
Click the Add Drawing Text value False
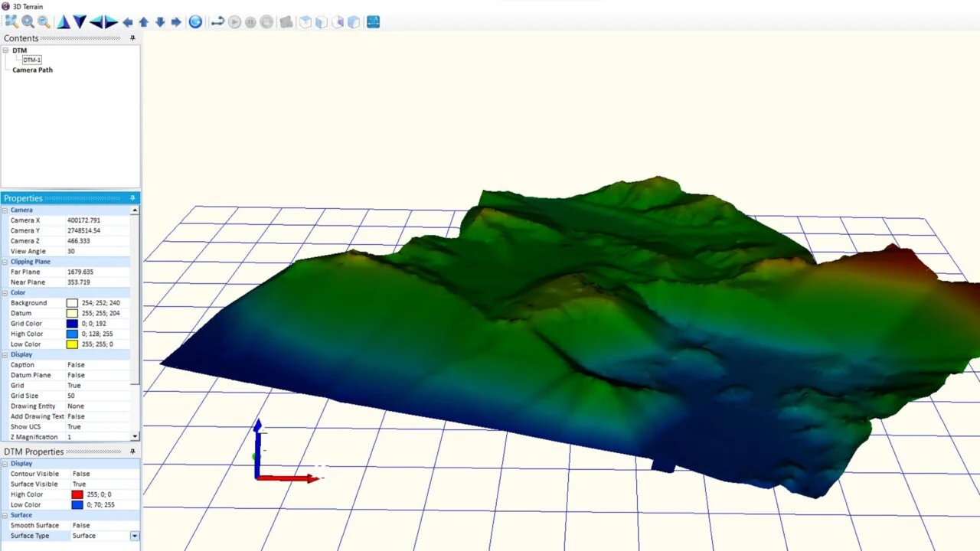click(x=76, y=416)
